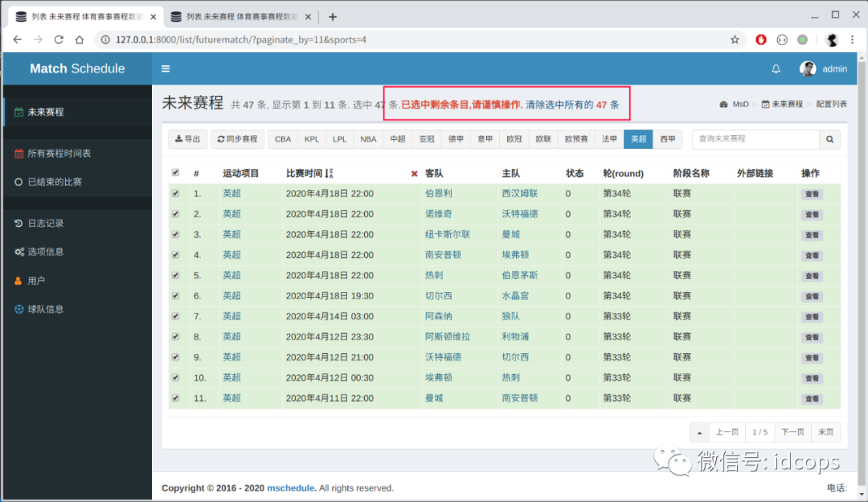Filter by CBA tab
Image resolution: width=868 pixels, height=502 pixels.
click(283, 139)
